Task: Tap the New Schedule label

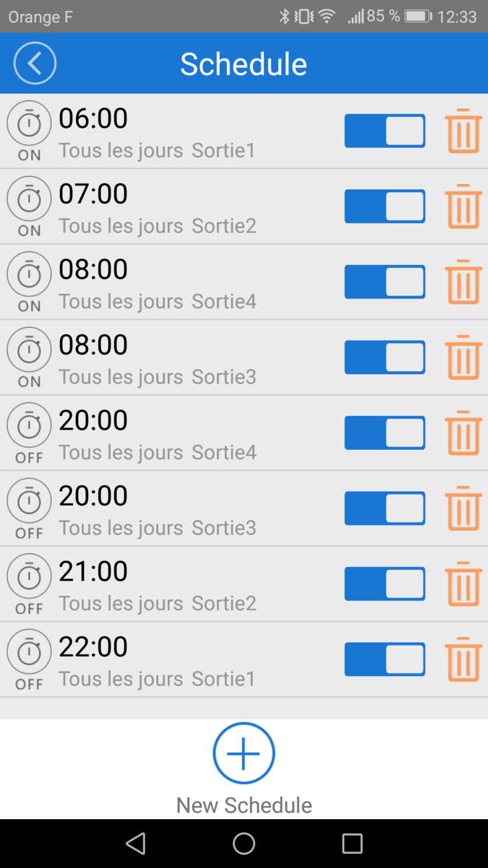Action: tap(244, 805)
